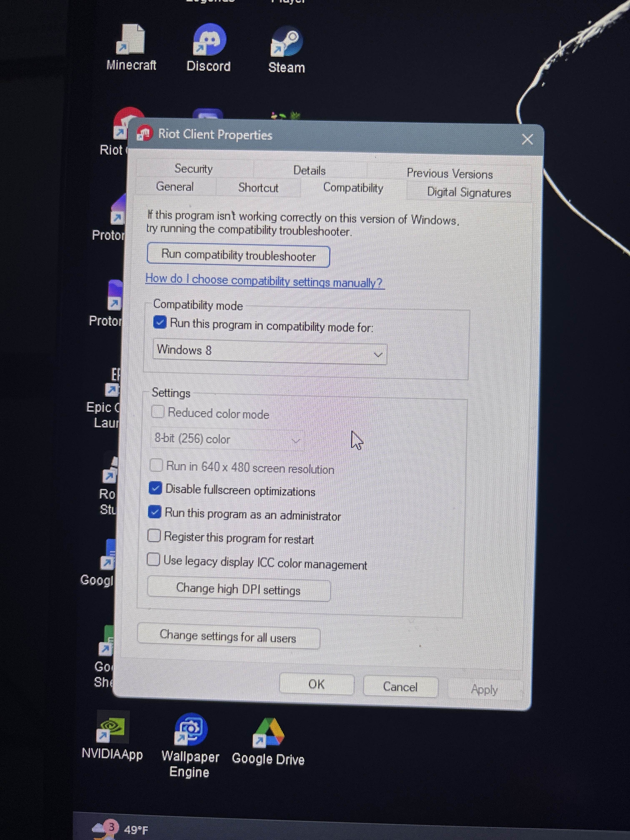Viewport: 630px width, 840px height.
Task: Uncheck Run this program as an administrator
Action: [x=155, y=512]
